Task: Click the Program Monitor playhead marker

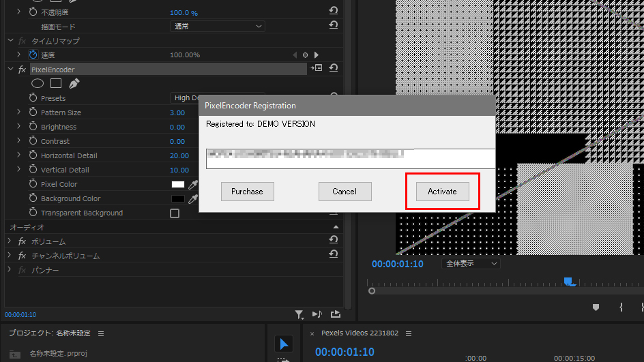Action: (570, 282)
